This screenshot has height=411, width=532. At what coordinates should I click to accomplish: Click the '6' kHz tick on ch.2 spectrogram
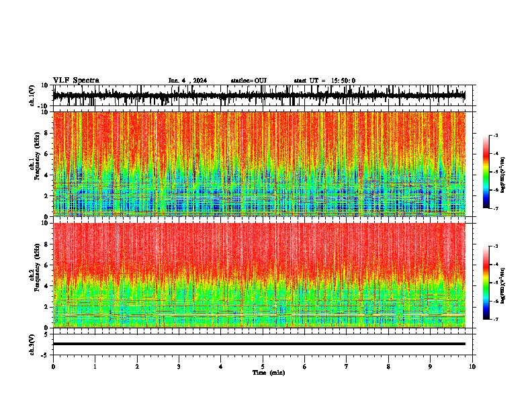pyautogui.click(x=46, y=265)
